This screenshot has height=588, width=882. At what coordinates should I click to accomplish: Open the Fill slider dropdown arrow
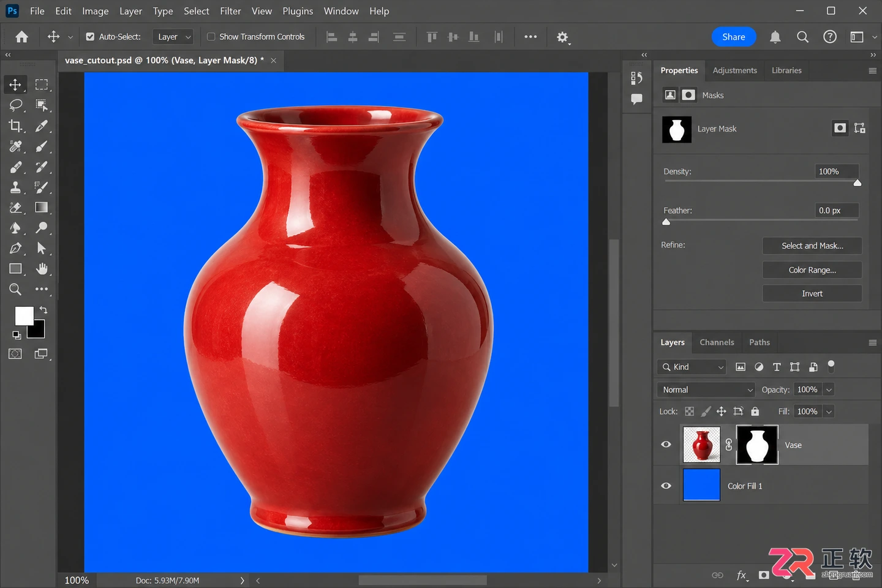pos(829,412)
